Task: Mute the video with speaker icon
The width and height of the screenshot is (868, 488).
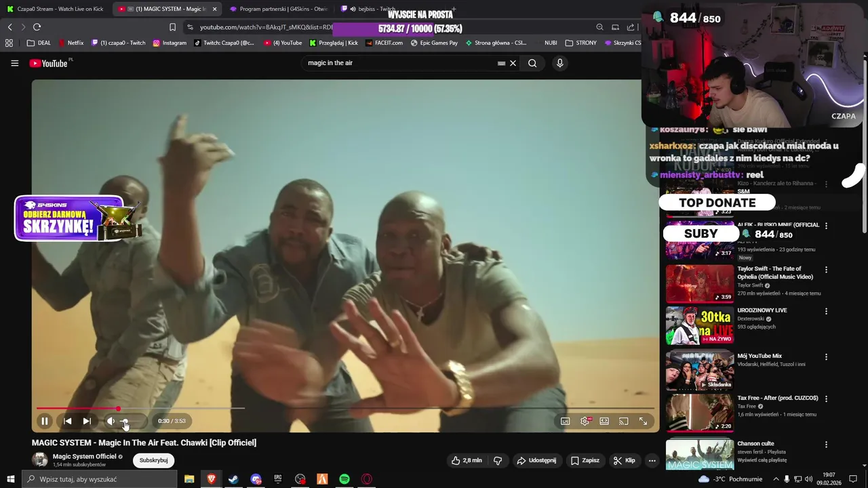Action: [111, 421]
